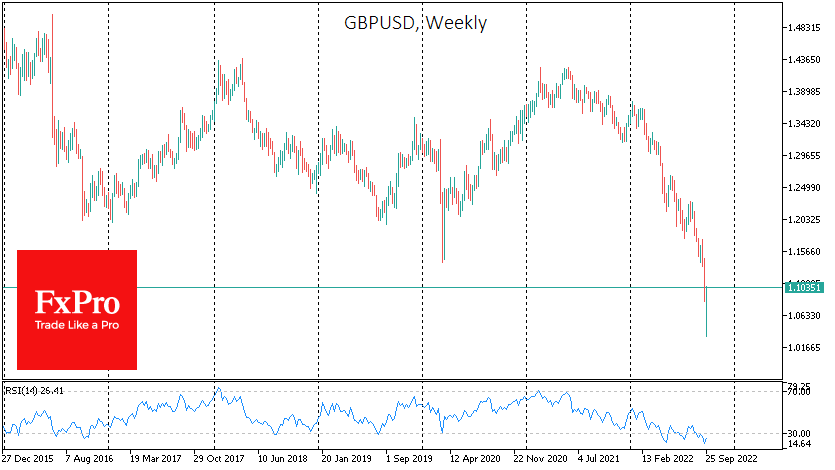Click the 25 Sep 2022 date label
Screen dimensions: 835x470
point(732,458)
